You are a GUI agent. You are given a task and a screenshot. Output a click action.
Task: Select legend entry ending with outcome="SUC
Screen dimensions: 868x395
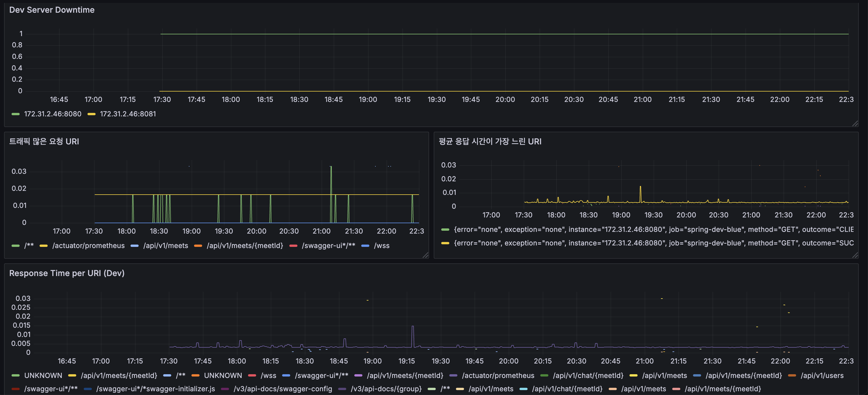click(x=654, y=243)
